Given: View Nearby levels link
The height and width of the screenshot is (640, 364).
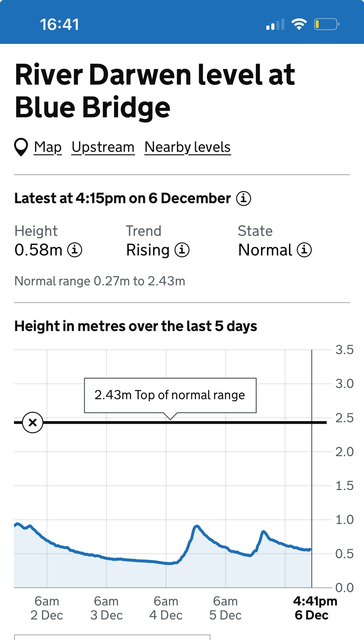Looking at the screenshot, I should point(188,147).
